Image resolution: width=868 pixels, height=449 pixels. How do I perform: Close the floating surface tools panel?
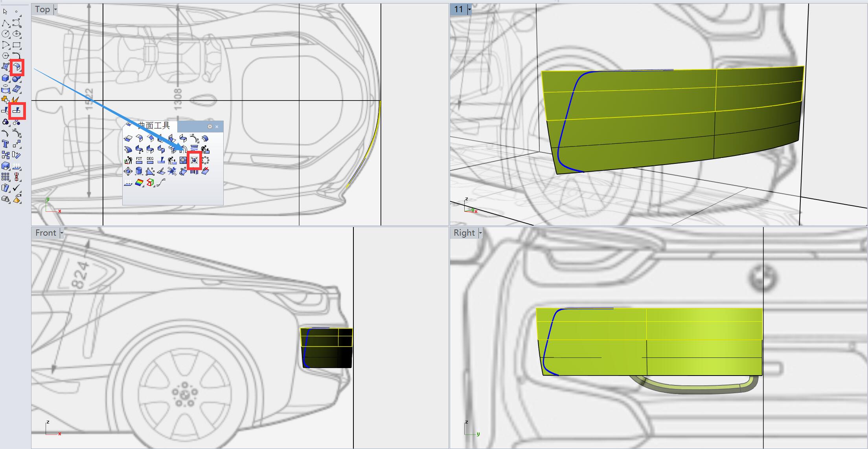tap(217, 126)
